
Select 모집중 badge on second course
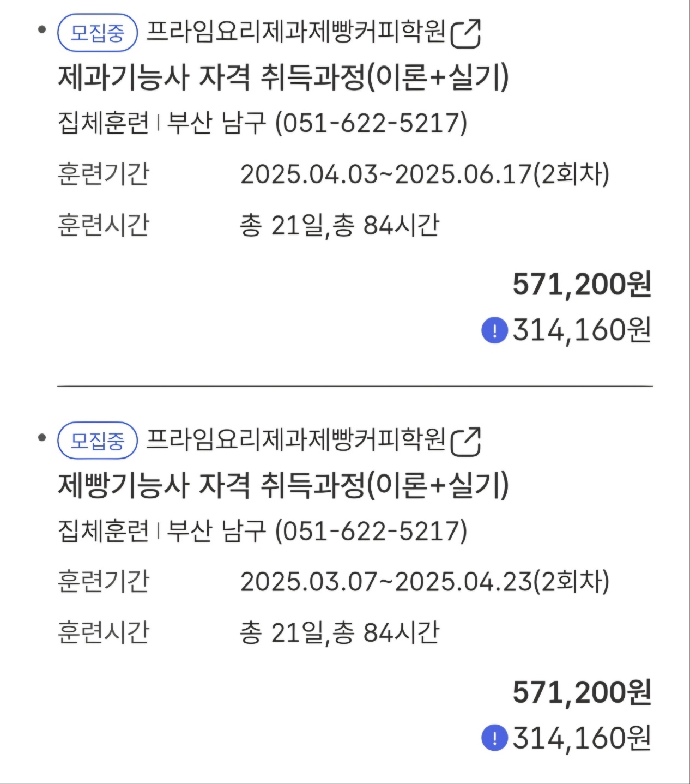pos(98,441)
